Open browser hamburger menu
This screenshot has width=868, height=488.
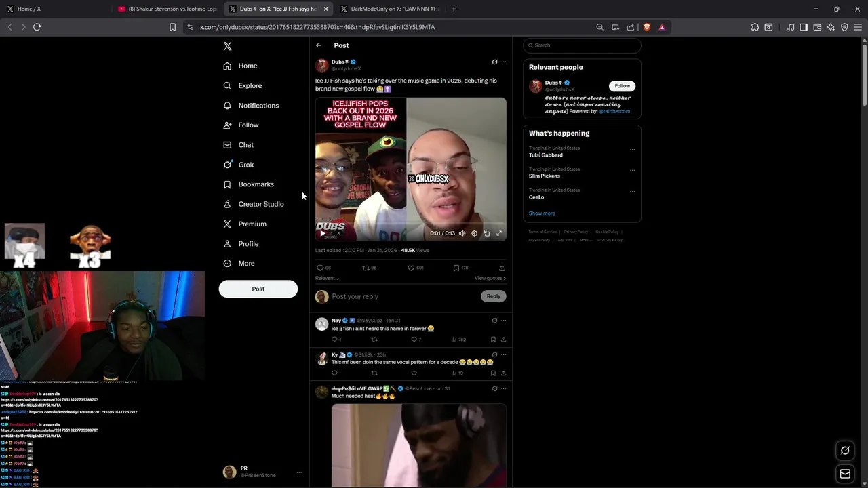coord(858,27)
